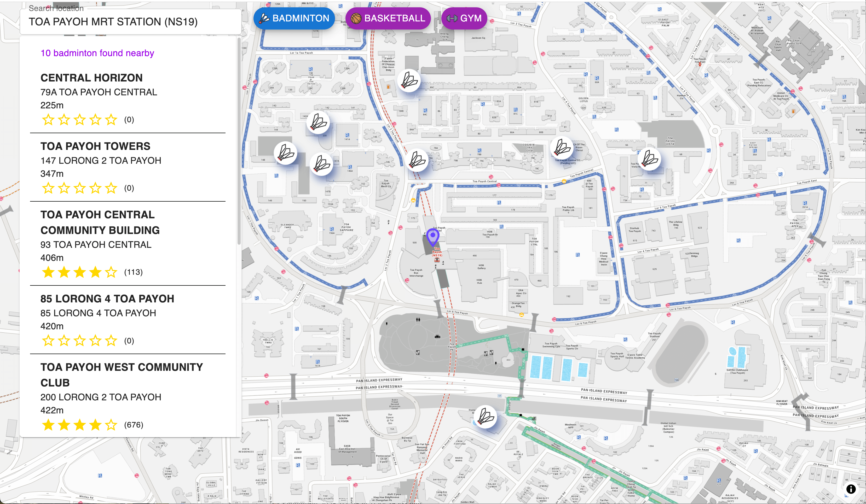
Task: Switch to the BASKETBALL filter
Action: click(388, 18)
